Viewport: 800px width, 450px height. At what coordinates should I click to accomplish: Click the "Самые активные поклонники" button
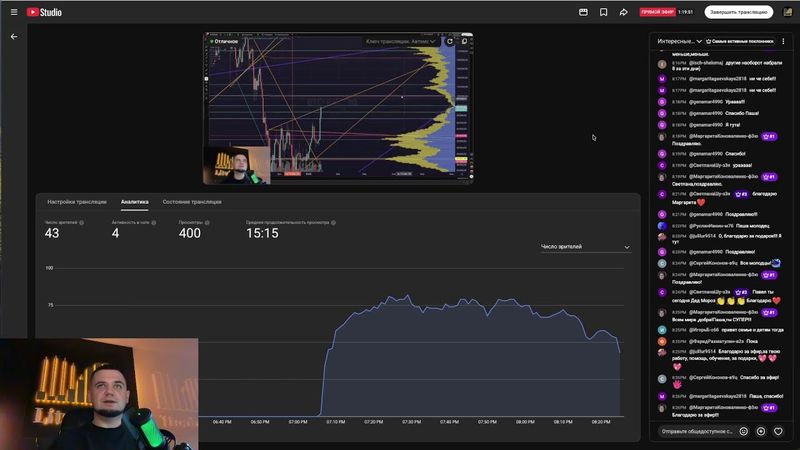(x=739, y=41)
